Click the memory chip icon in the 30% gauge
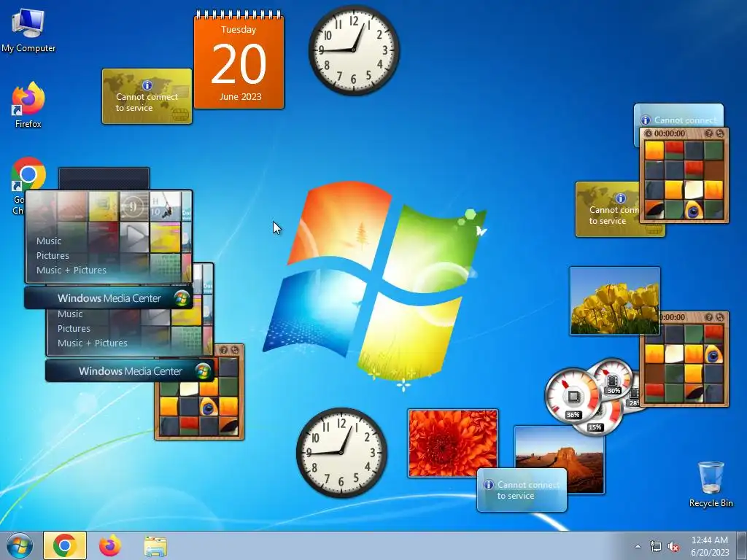 [612, 380]
